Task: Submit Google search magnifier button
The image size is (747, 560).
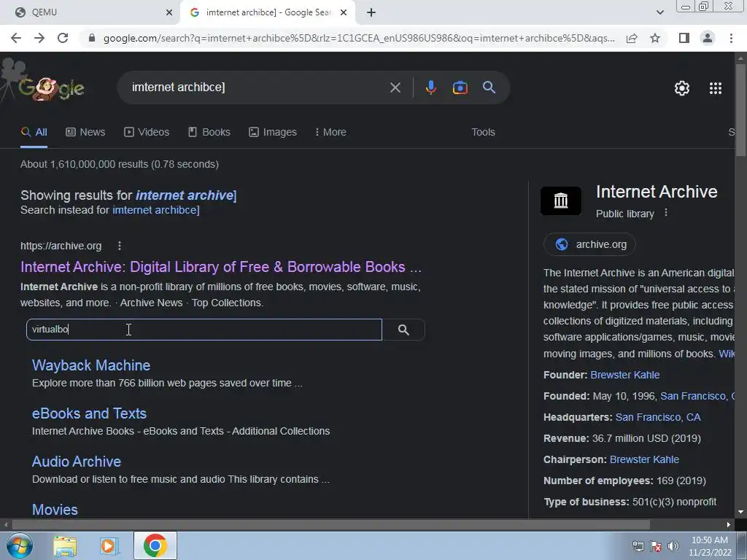Action: click(489, 87)
